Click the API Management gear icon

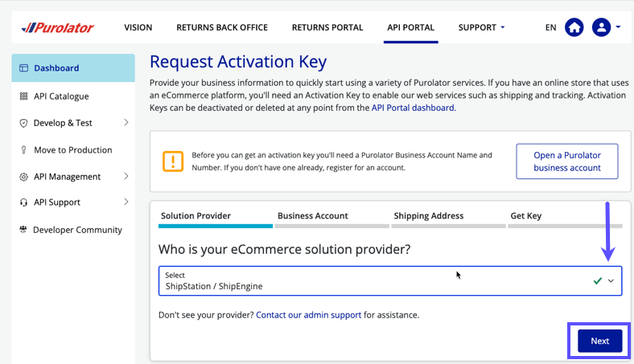(23, 177)
